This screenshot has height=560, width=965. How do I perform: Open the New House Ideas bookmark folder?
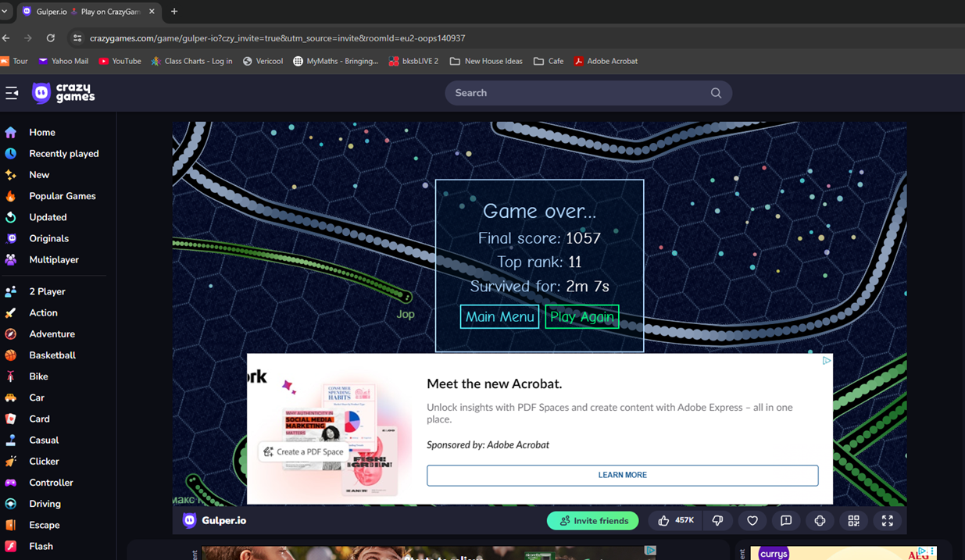486,61
